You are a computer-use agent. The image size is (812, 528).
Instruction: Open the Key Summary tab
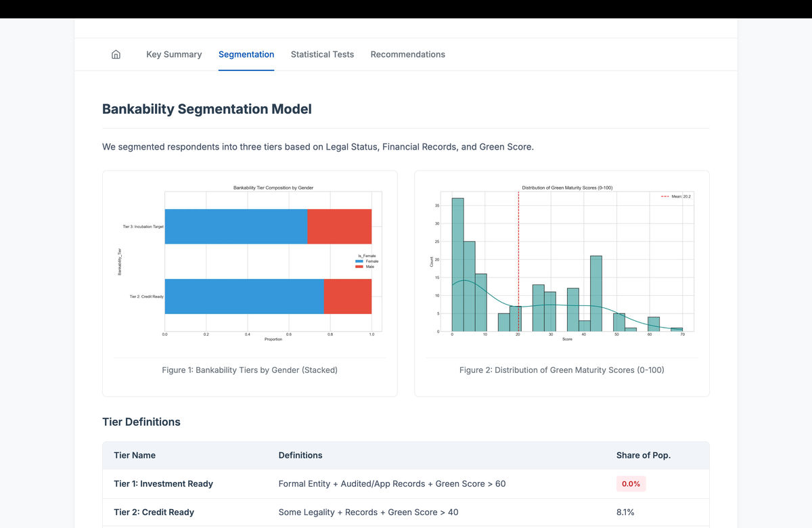[x=174, y=55]
